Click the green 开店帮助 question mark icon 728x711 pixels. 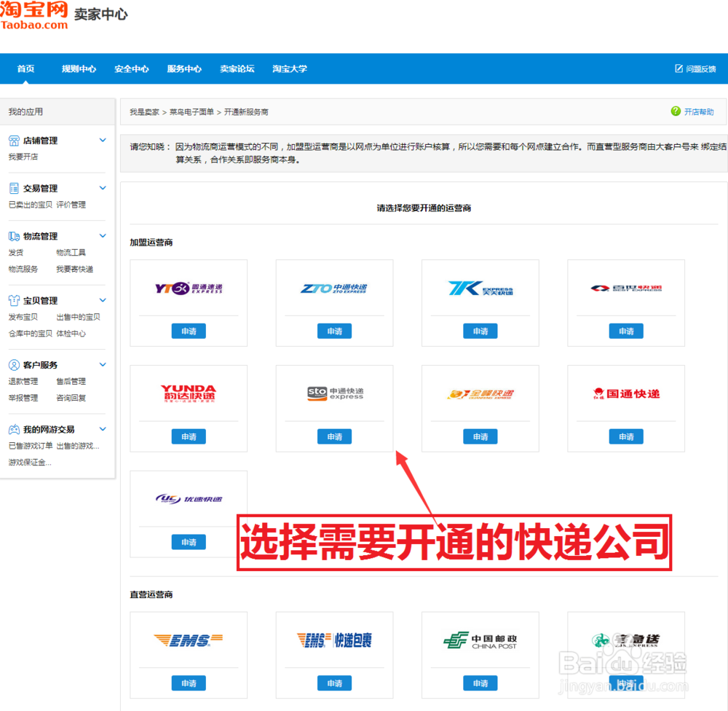click(676, 111)
